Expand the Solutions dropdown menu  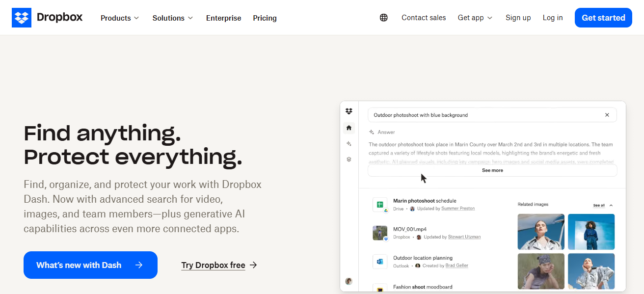(x=173, y=18)
